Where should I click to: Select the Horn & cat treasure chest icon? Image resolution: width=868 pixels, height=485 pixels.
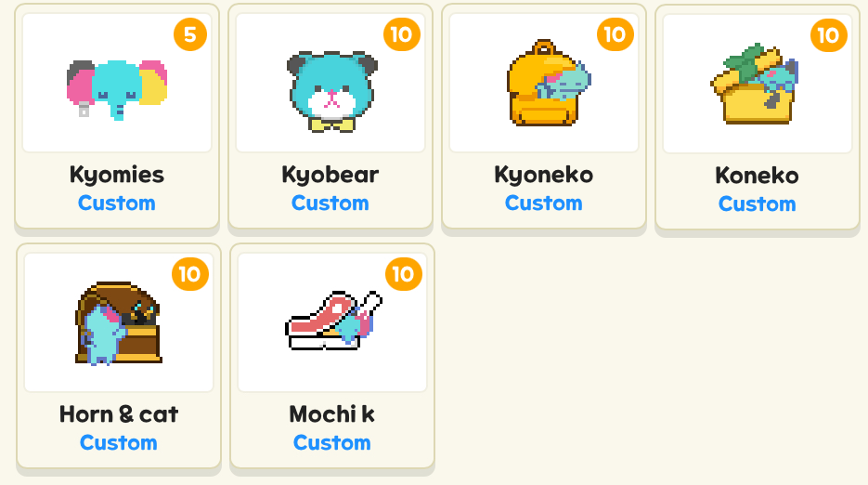119,323
